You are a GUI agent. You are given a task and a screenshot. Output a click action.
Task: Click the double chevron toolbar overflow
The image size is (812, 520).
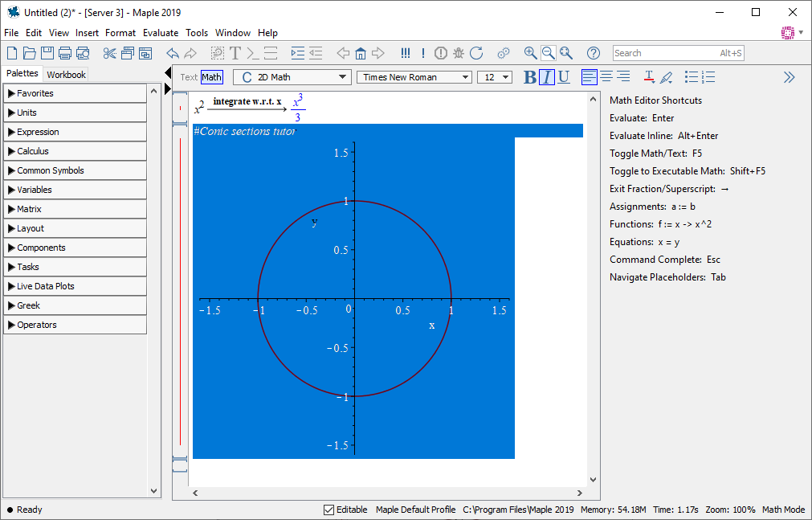pos(790,77)
